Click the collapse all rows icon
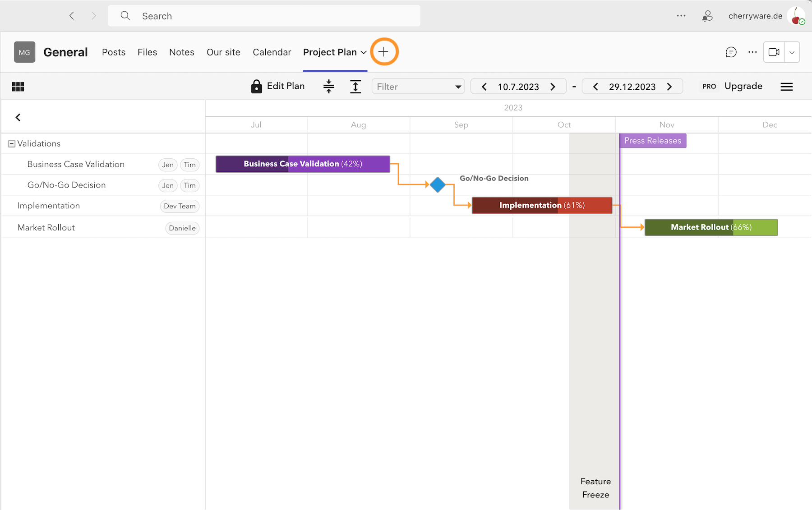The image size is (812, 510). point(329,86)
